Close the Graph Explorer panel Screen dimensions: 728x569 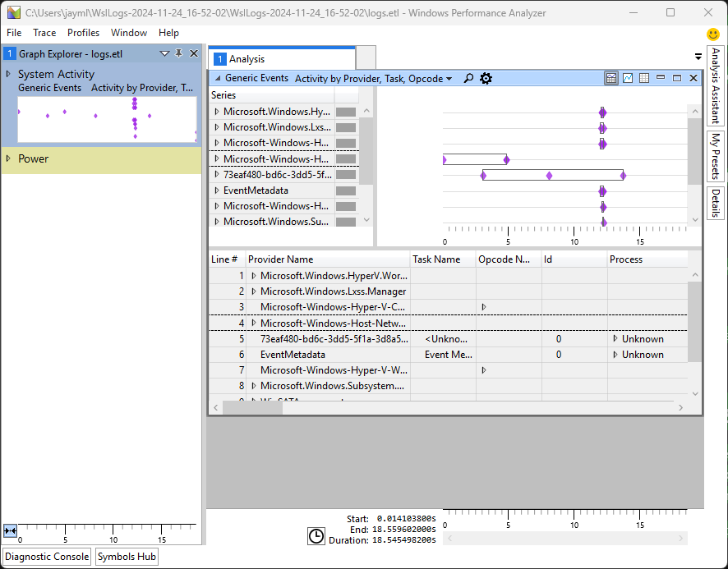(194, 53)
